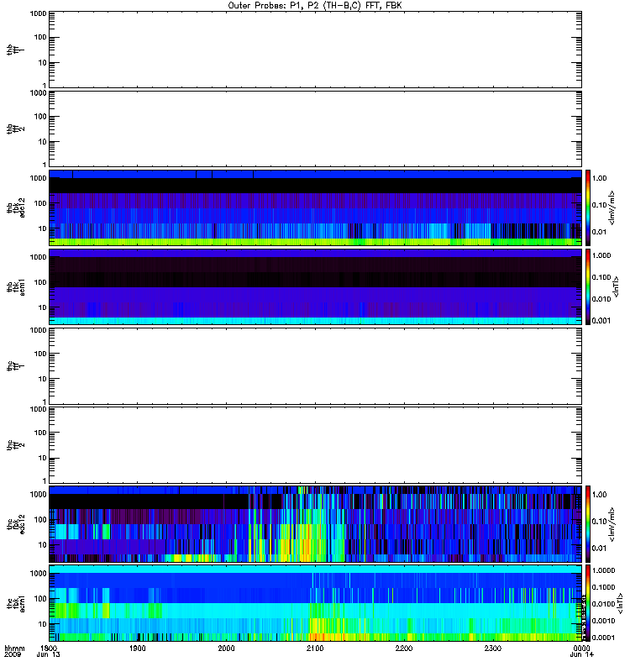
Task: Click inside the empty first thb FFT panel
Action: click(x=315, y=50)
